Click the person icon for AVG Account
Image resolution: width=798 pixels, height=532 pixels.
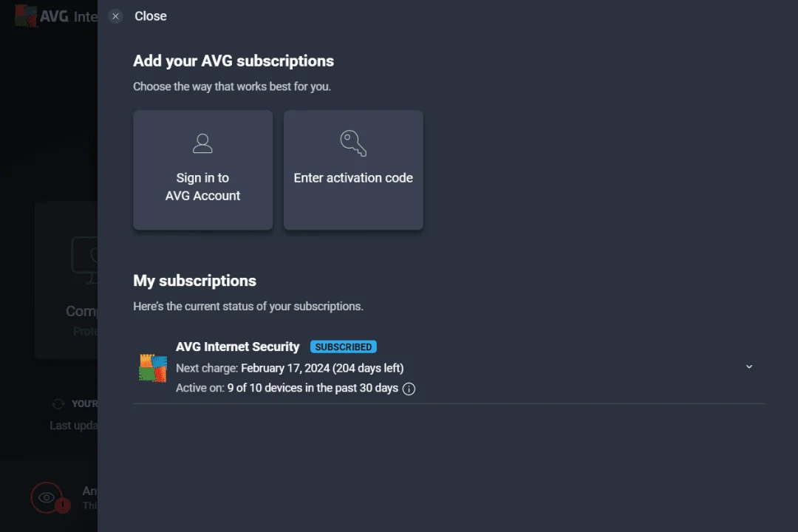[x=202, y=143]
